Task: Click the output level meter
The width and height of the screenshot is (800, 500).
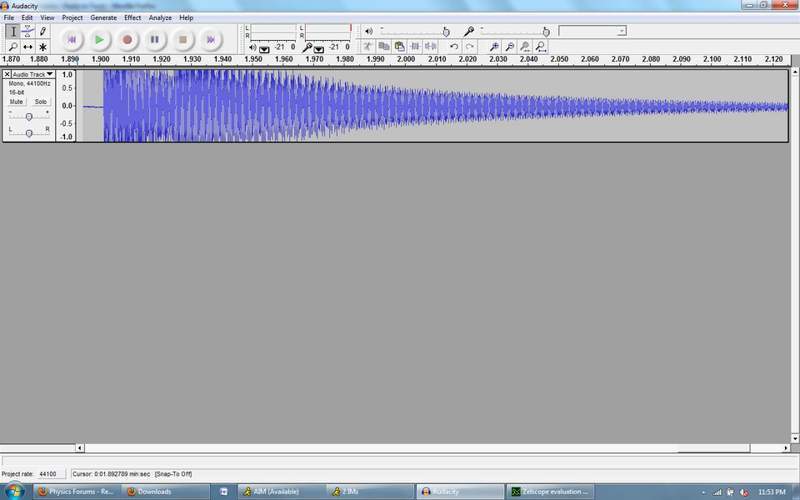Action: pyautogui.click(x=273, y=32)
